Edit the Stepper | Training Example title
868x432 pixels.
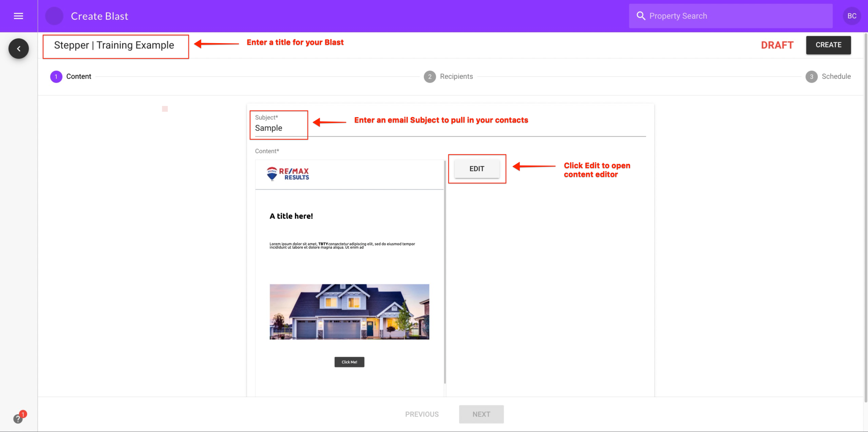114,45
